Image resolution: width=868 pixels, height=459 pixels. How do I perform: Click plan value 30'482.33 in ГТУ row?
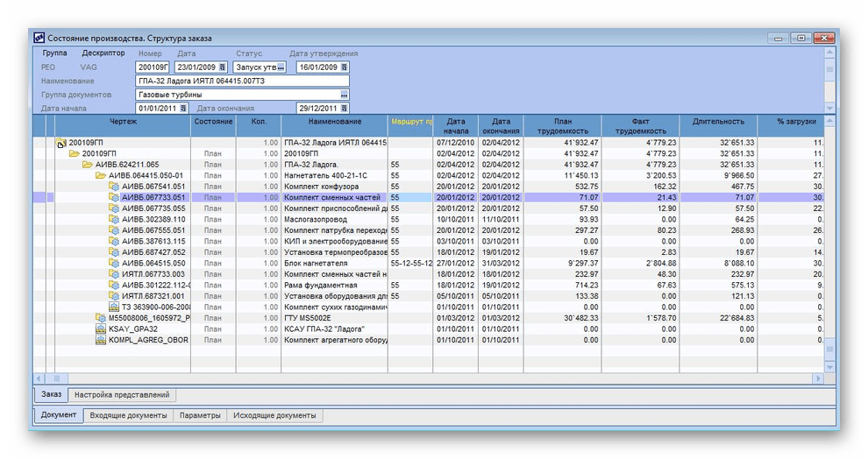click(562, 318)
